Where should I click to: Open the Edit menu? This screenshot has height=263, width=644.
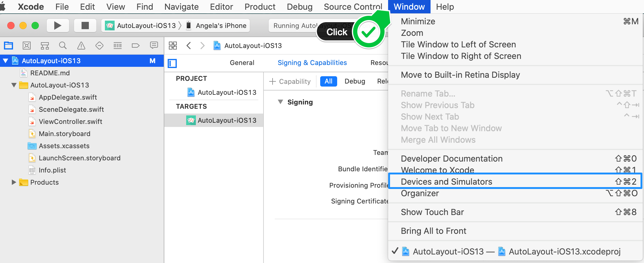tap(88, 7)
